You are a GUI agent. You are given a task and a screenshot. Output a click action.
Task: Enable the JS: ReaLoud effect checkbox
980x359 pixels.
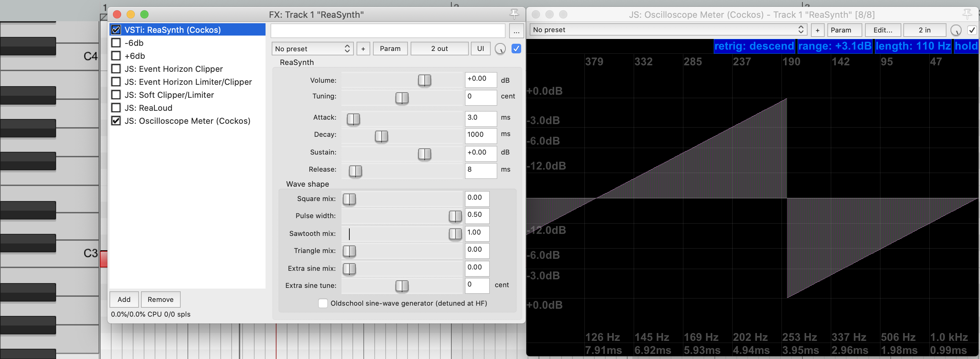coord(116,108)
